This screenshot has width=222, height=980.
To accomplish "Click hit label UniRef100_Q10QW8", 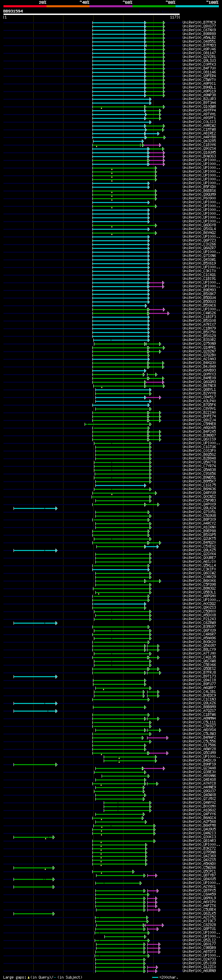I will (199, 106).
